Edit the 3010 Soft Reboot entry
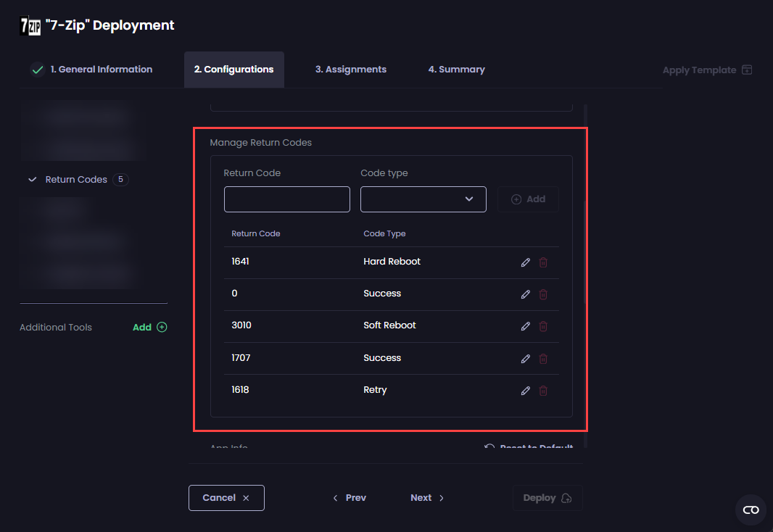 click(525, 326)
